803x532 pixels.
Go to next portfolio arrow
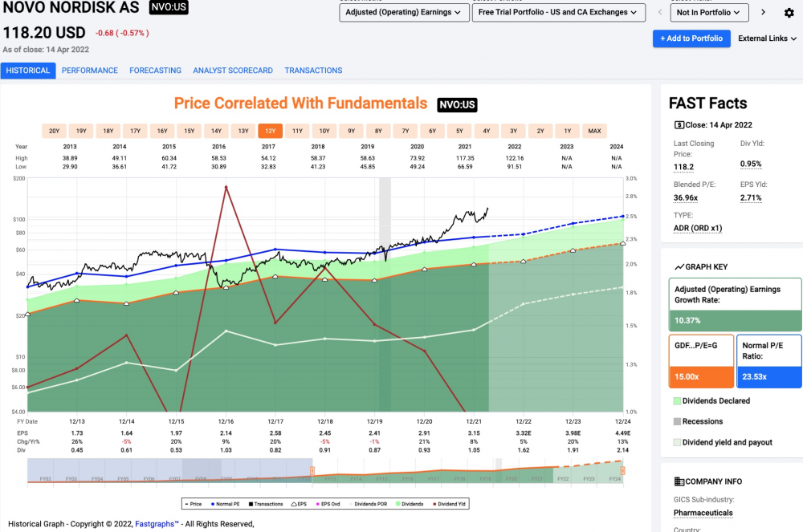(x=763, y=12)
